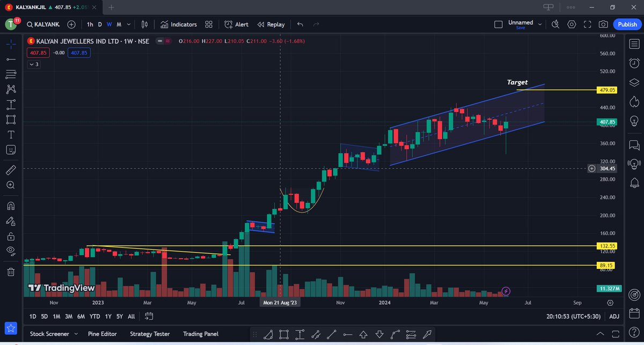Redo the chart action
The width and height of the screenshot is (644, 345).
316,25
